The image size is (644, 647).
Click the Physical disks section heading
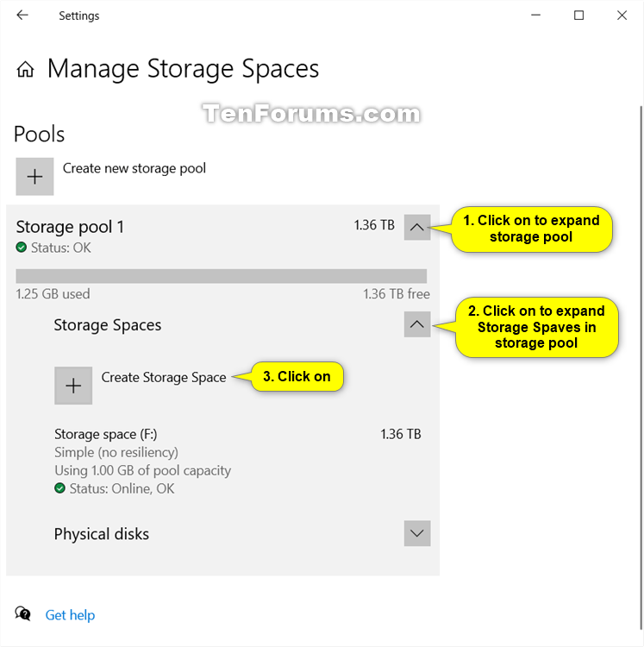click(102, 534)
